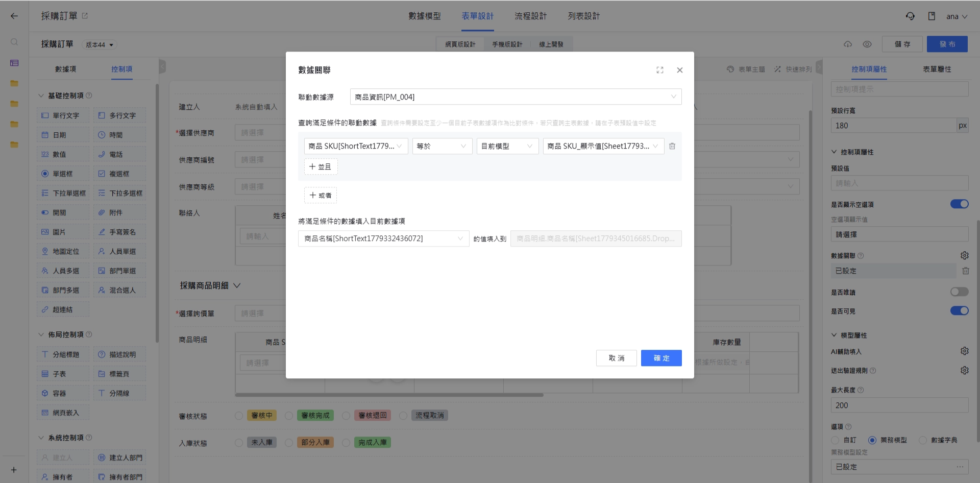Select the 日期 control

[63, 135]
